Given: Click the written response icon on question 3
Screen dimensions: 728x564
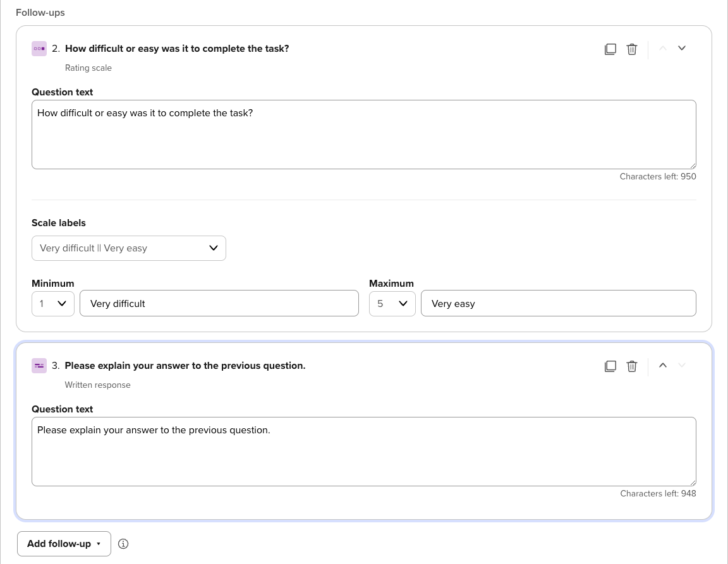Looking at the screenshot, I should 39,366.
